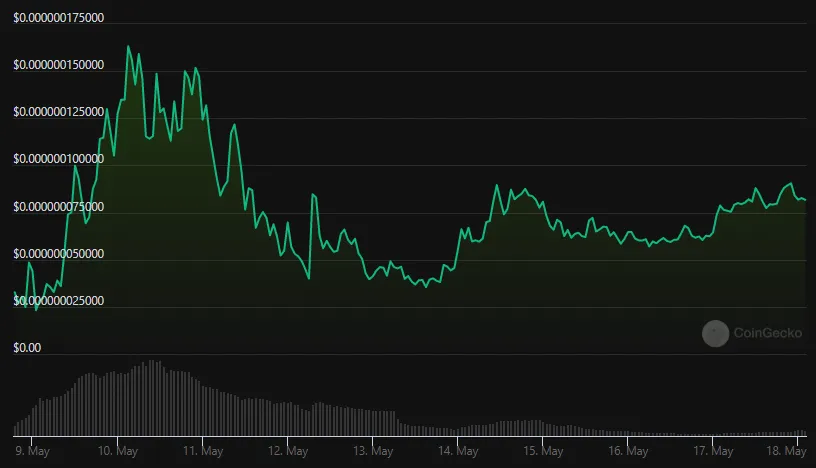Screen dimensions: 816x468
Task: Select the 17. May date label
Action: [x=713, y=451]
